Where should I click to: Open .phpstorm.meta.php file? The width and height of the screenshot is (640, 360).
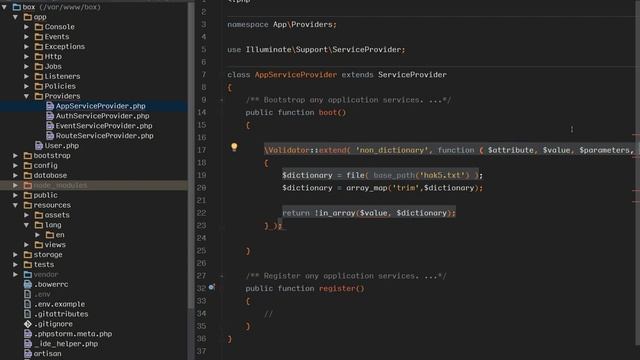[73, 334]
